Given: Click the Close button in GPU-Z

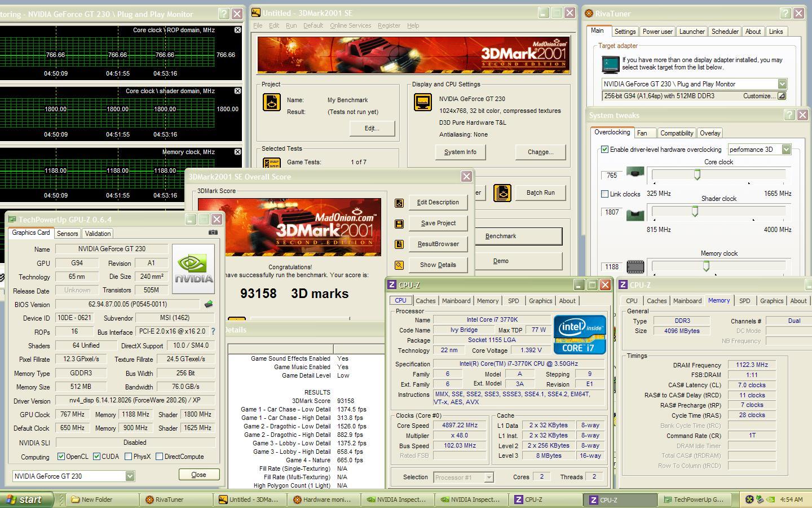Looking at the screenshot, I should tap(198, 475).
